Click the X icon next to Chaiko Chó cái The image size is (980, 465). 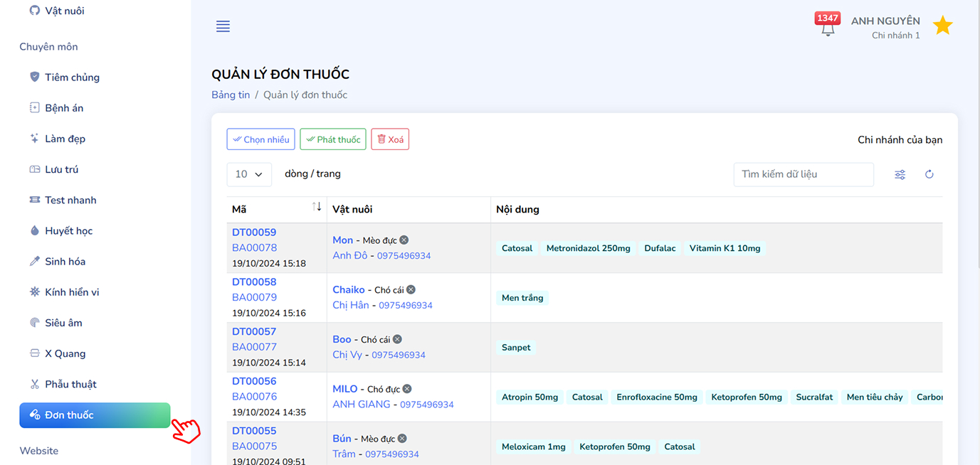411,290
